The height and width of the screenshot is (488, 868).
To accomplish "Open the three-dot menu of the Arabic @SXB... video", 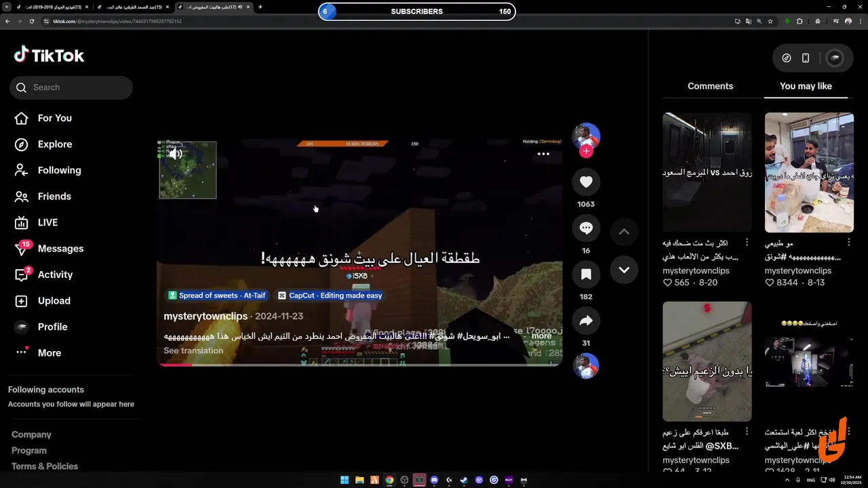I will click(x=747, y=432).
